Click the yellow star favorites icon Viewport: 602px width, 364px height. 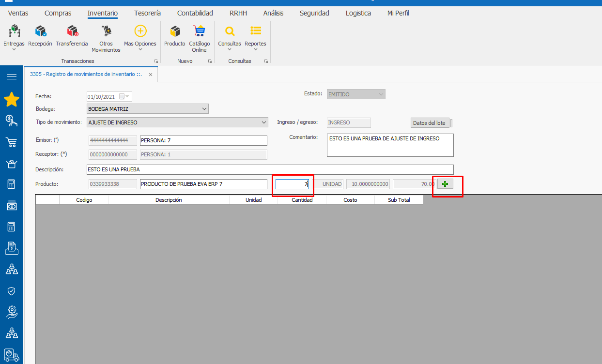[12, 100]
